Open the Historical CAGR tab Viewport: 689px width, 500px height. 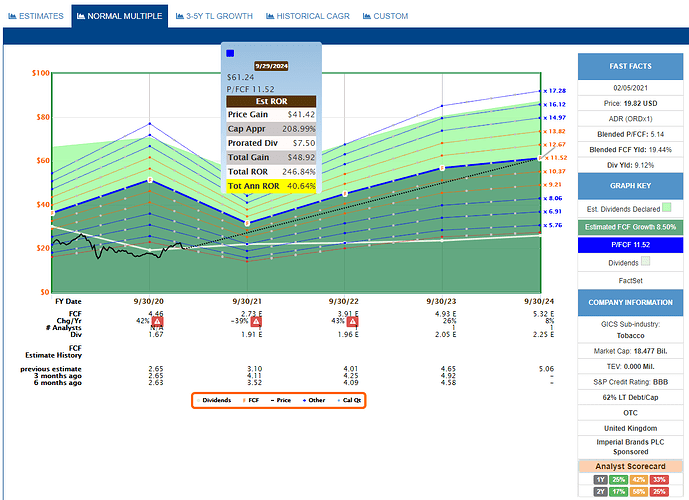(308, 16)
